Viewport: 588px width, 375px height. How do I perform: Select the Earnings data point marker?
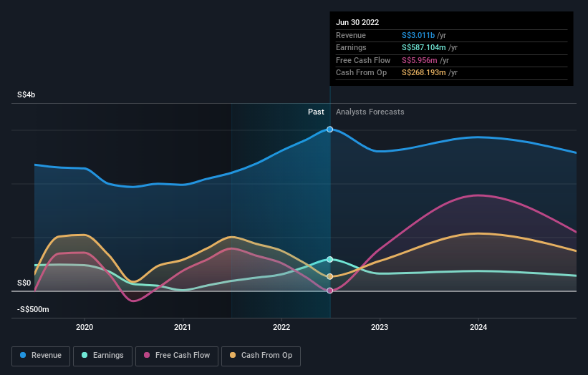point(329,259)
